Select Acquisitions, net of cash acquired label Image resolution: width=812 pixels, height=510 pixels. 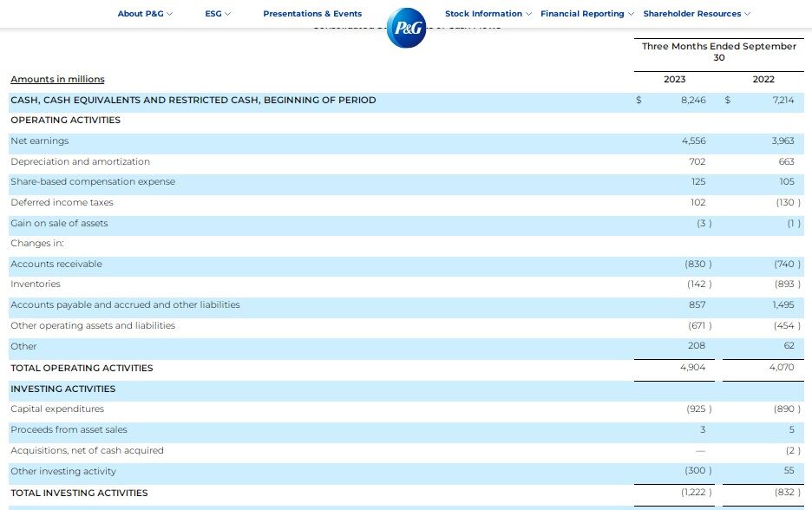tap(87, 450)
